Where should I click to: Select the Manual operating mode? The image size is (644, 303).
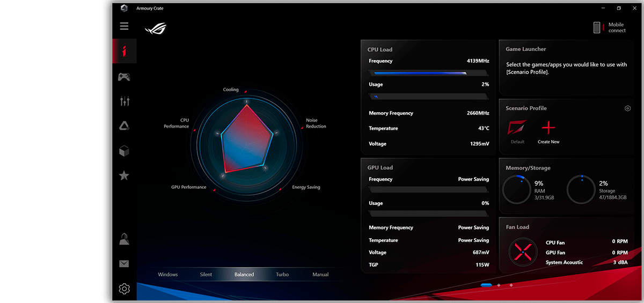point(320,275)
